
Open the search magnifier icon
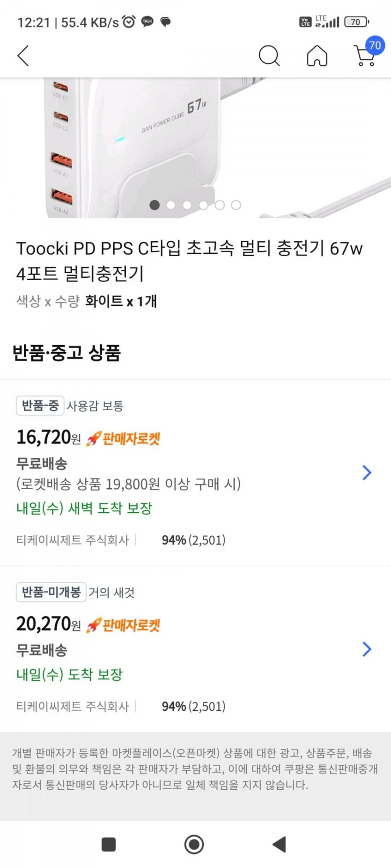coord(269,56)
